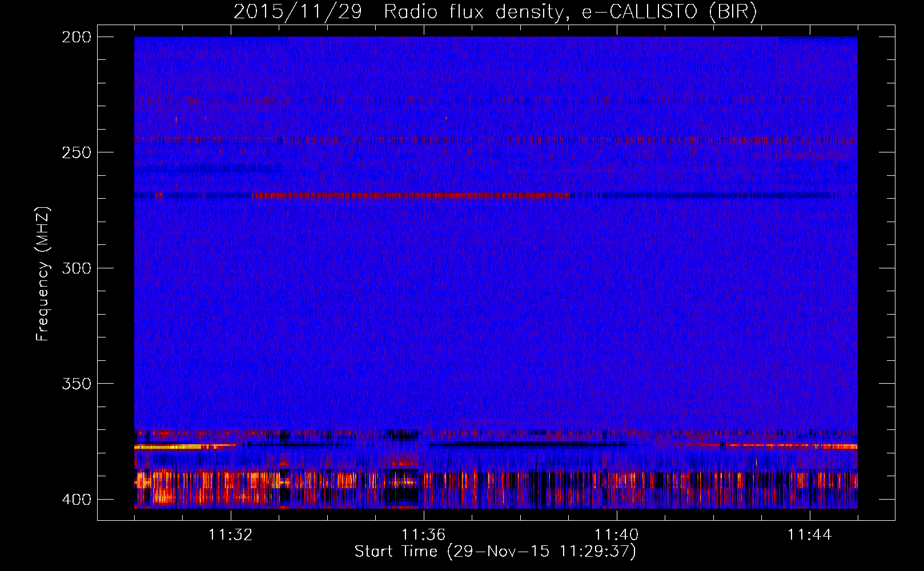
Task: Click the 11:44 time tick label
Action: 810,535
